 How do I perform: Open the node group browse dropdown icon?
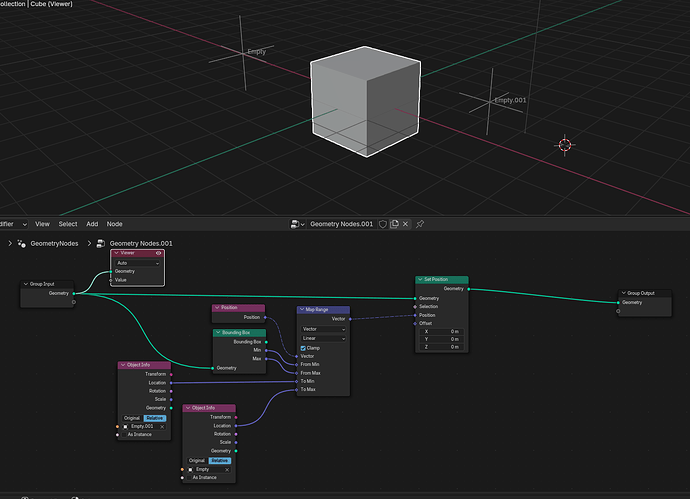click(x=297, y=224)
